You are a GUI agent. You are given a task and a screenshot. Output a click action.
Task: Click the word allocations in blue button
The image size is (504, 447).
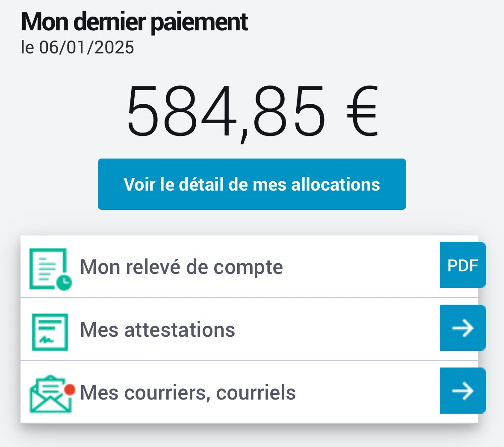[x=336, y=185]
